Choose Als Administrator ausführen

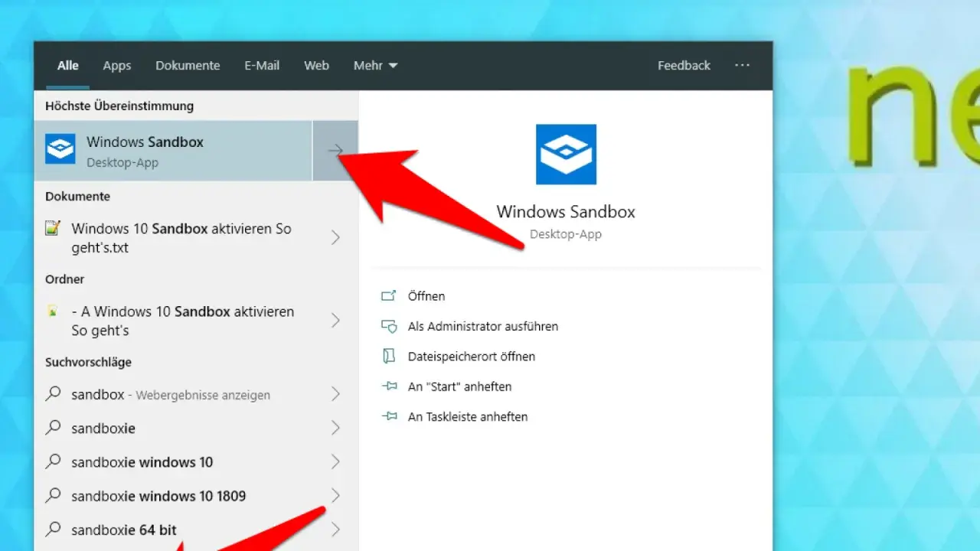(483, 326)
